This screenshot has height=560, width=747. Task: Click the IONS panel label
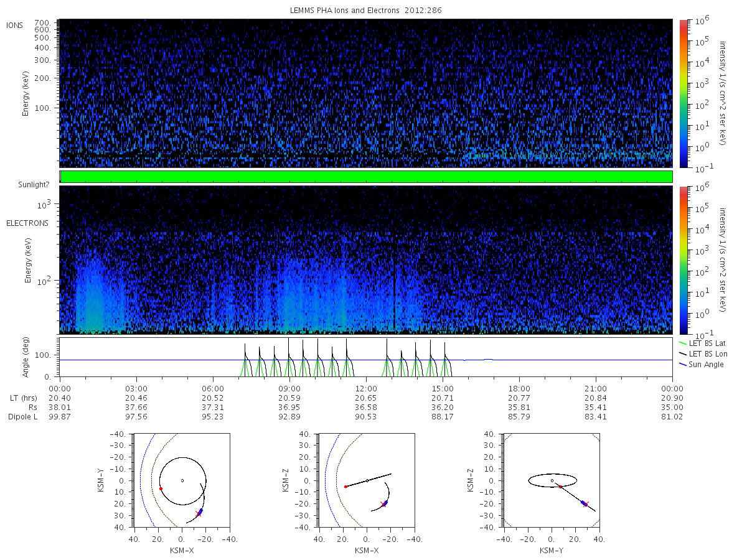tap(15, 26)
